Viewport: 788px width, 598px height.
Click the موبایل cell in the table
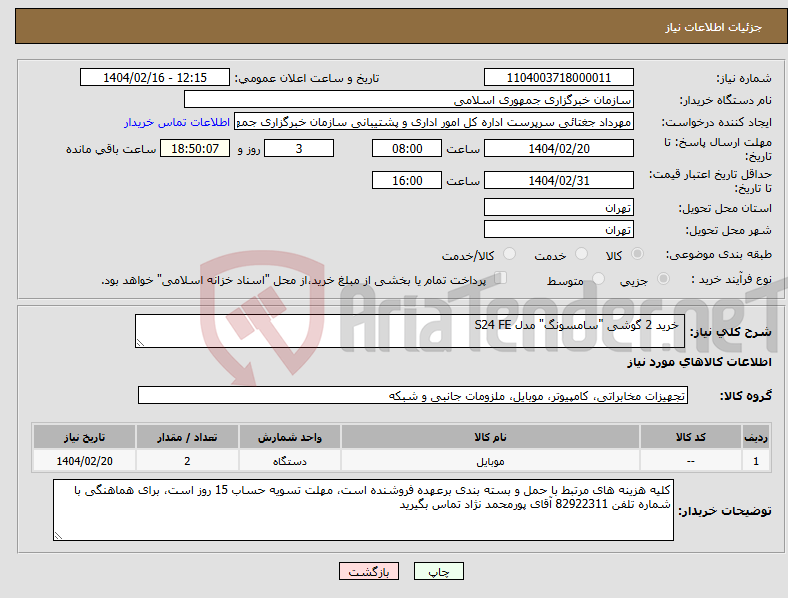(490, 460)
